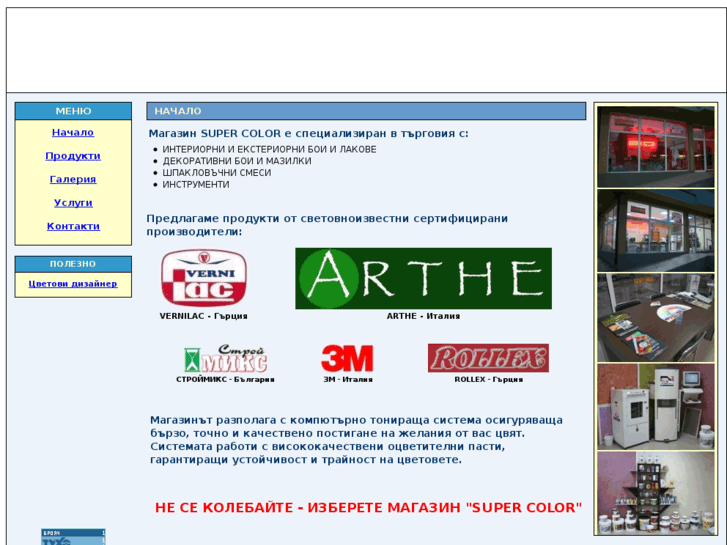
Task: Open the Галерия link
Action: pyautogui.click(x=73, y=179)
